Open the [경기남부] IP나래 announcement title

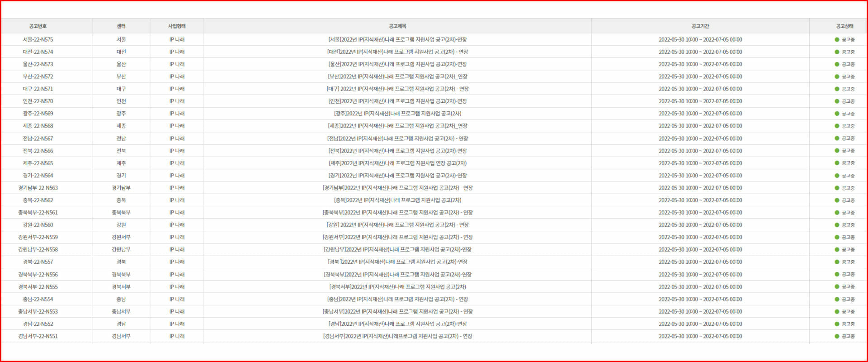coord(397,188)
